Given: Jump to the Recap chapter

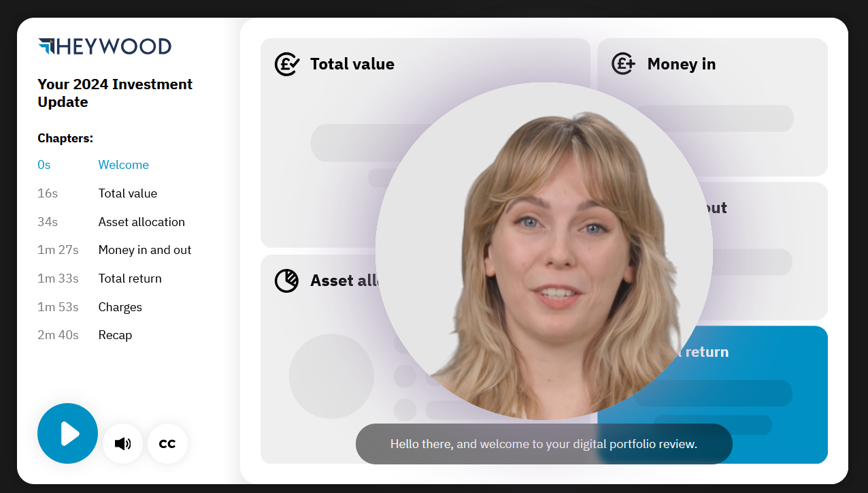Looking at the screenshot, I should [x=115, y=335].
